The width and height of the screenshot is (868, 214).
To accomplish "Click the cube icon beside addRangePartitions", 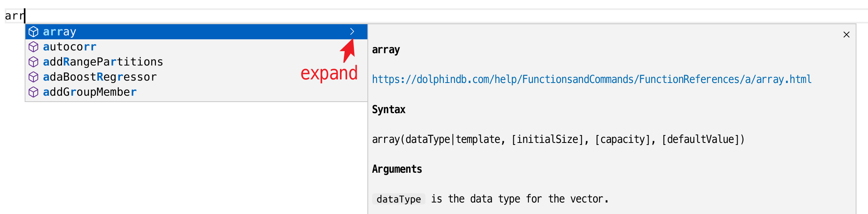I will coord(33,62).
